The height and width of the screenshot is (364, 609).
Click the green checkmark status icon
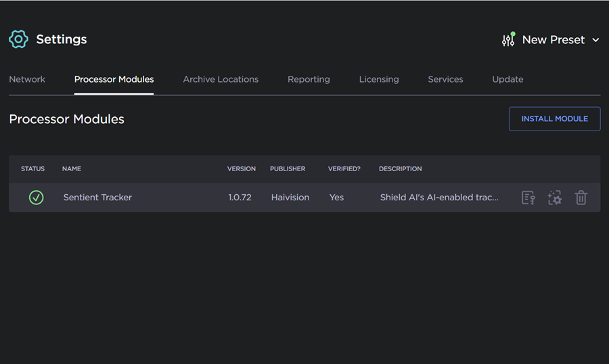pos(36,198)
